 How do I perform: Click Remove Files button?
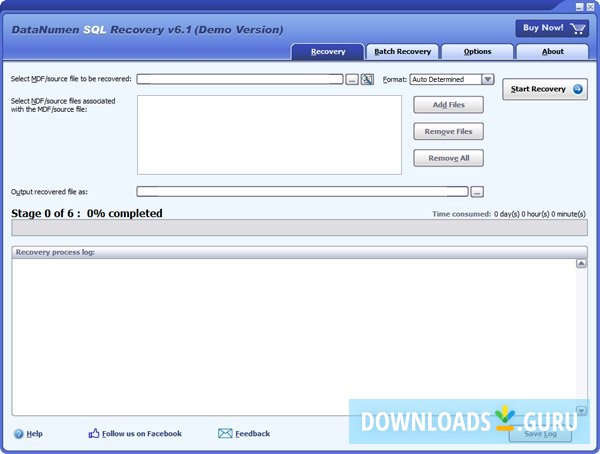[448, 132]
